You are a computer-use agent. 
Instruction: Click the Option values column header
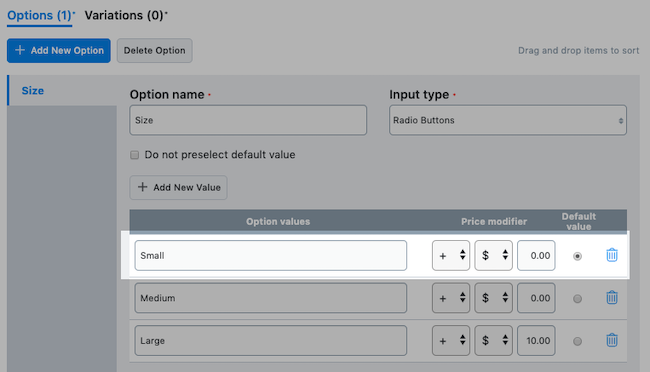pyautogui.click(x=278, y=221)
